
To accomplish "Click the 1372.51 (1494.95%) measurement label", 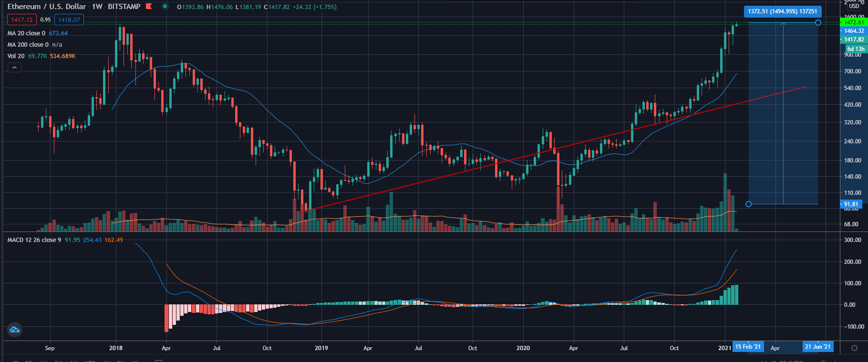I will point(782,11).
